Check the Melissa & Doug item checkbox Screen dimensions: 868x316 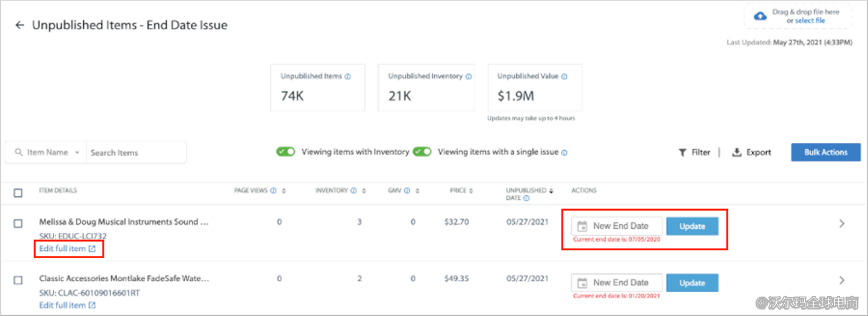click(18, 224)
